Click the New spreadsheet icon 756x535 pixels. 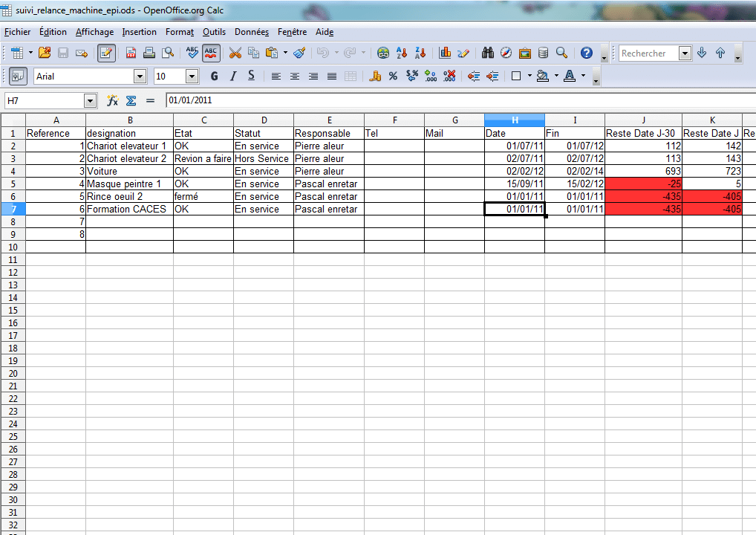tap(17, 53)
